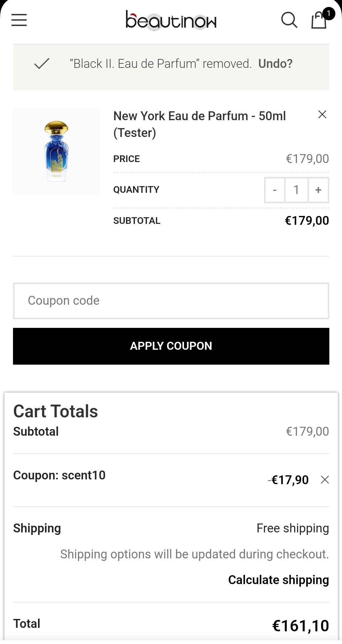
Task: Focus the Coupon code field
Action: (x=171, y=301)
